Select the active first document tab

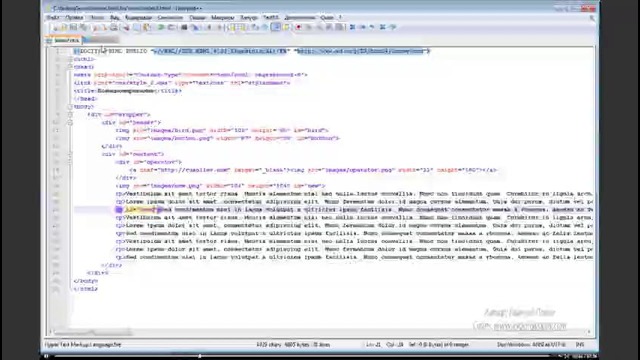pos(64,40)
